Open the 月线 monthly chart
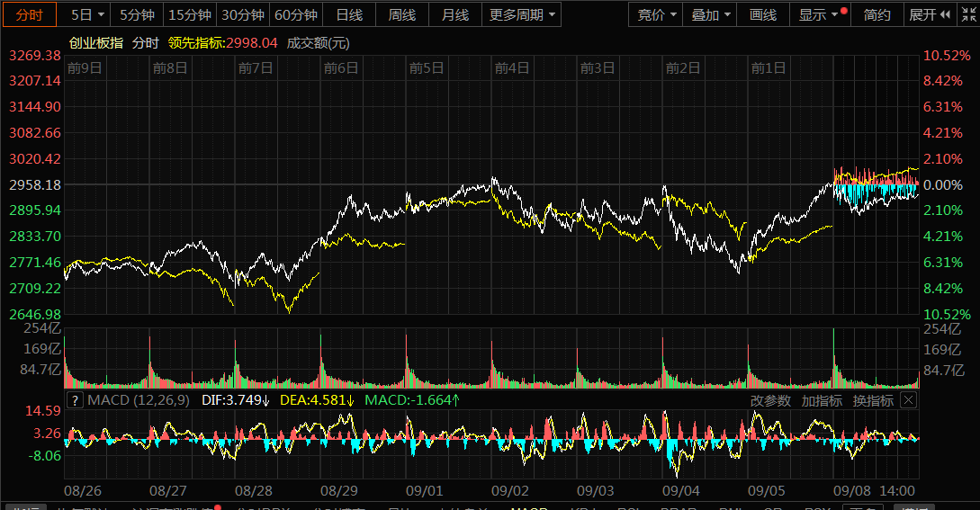Screen dimensions: 980x510 [x=455, y=14]
